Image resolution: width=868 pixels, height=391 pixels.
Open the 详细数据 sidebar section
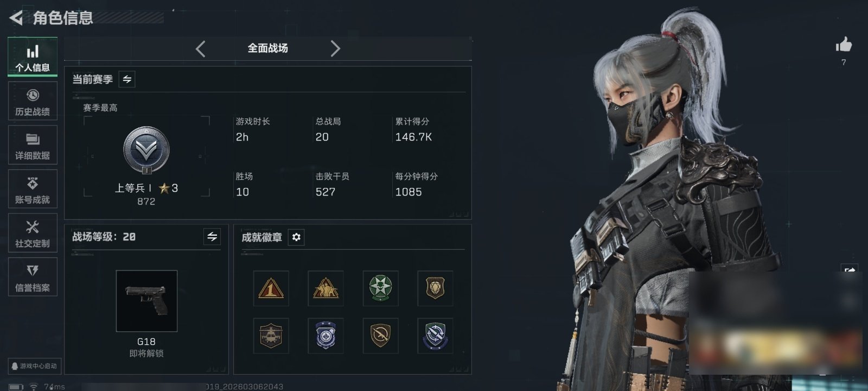33,145
